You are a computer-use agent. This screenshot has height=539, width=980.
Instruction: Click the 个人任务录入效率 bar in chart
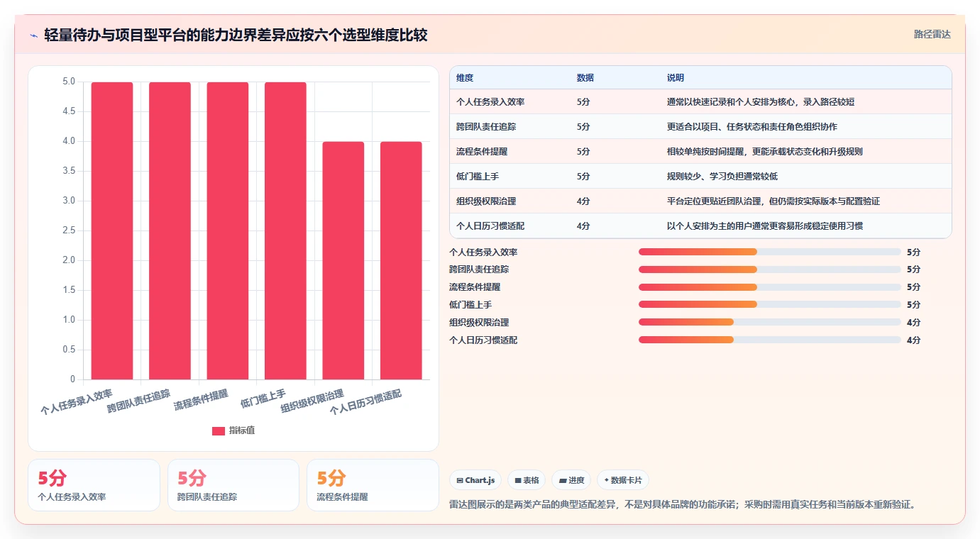112,230
